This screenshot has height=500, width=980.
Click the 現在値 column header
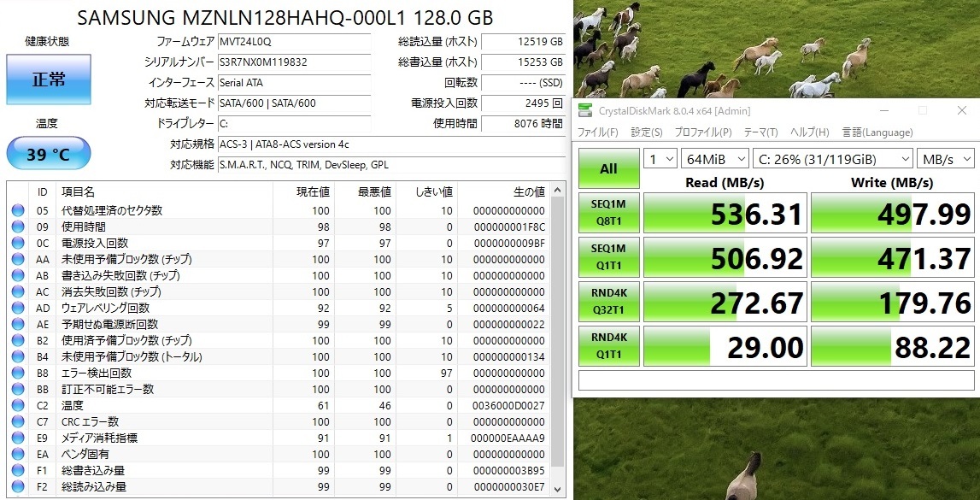click(304, 191)
